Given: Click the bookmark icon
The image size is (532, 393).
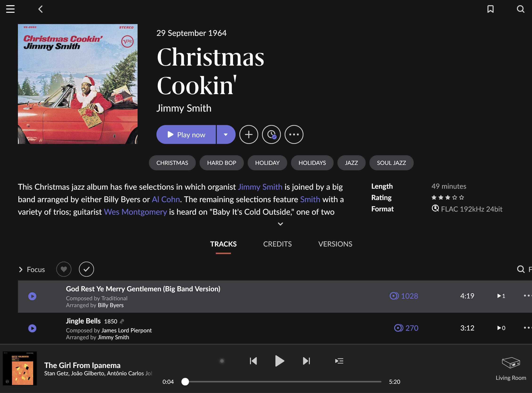Looking at the screenshot, I should coord(491,9).
